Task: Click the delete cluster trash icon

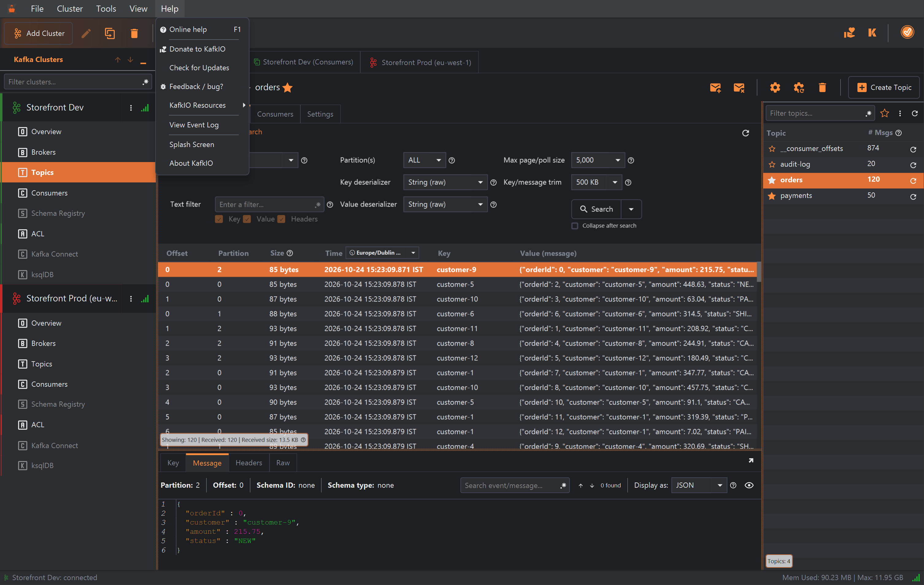Action: coord(134,33)
